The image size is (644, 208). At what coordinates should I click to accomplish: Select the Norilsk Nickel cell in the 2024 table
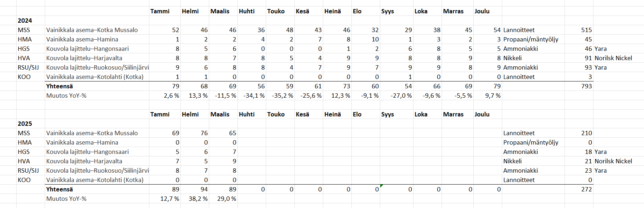click(613, 58)
